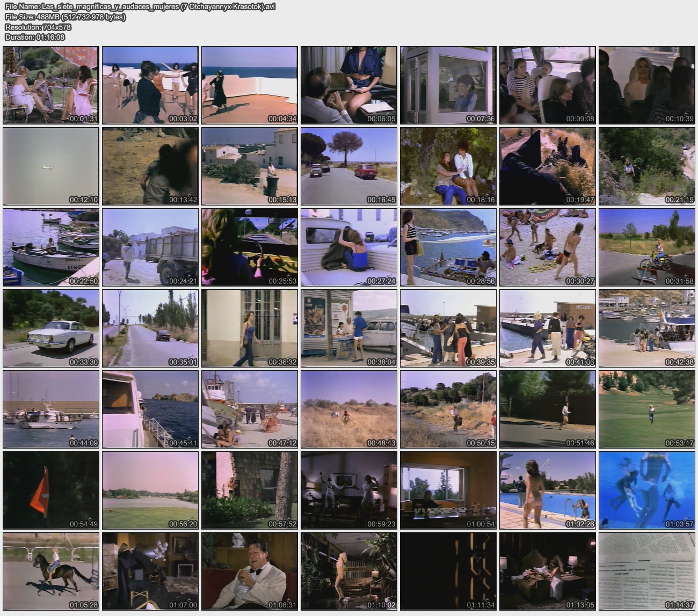The width and height of the screenshot is (698, 616).
Task: Select the red car frame at 00:16:45
Action: point(349,166)
